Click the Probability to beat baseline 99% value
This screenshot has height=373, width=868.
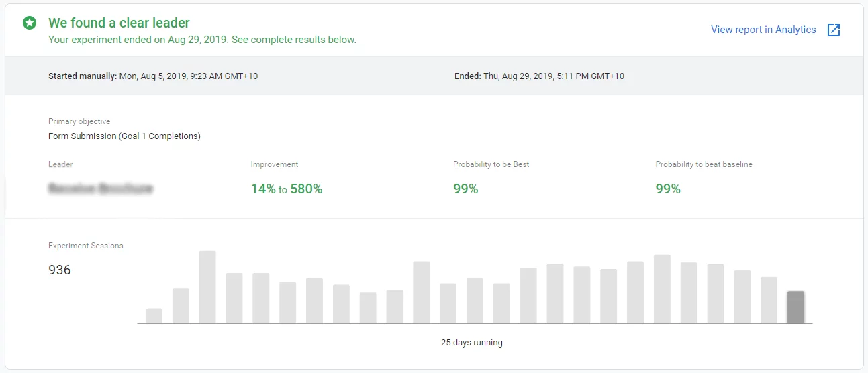[x=668, y=189]
